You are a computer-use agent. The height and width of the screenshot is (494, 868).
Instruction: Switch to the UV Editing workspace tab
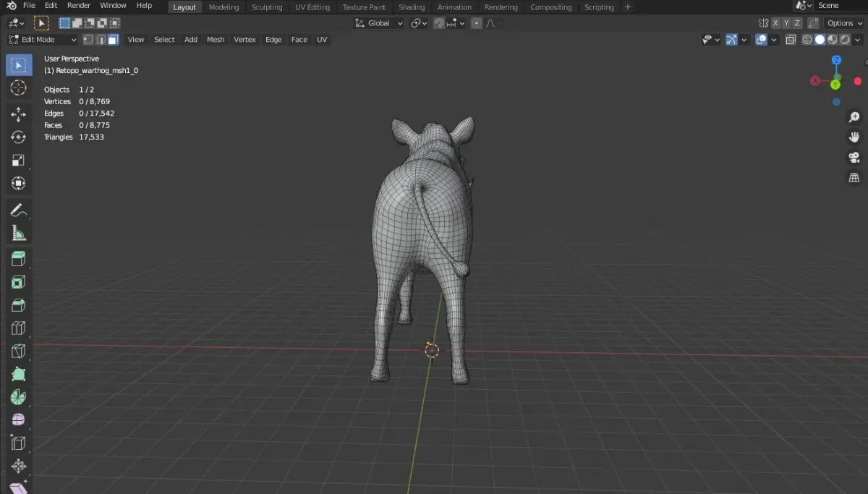pyautogui.click(x=312, y=7)
